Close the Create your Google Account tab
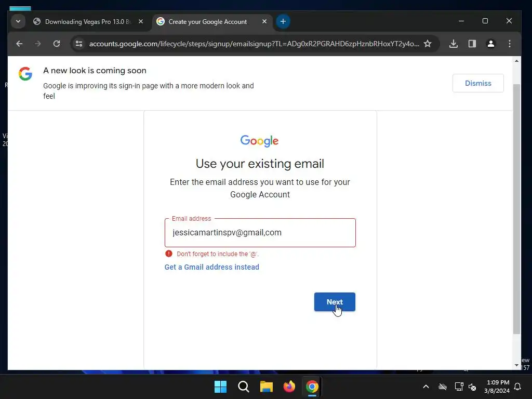532x399 pixels. (264, 21)
